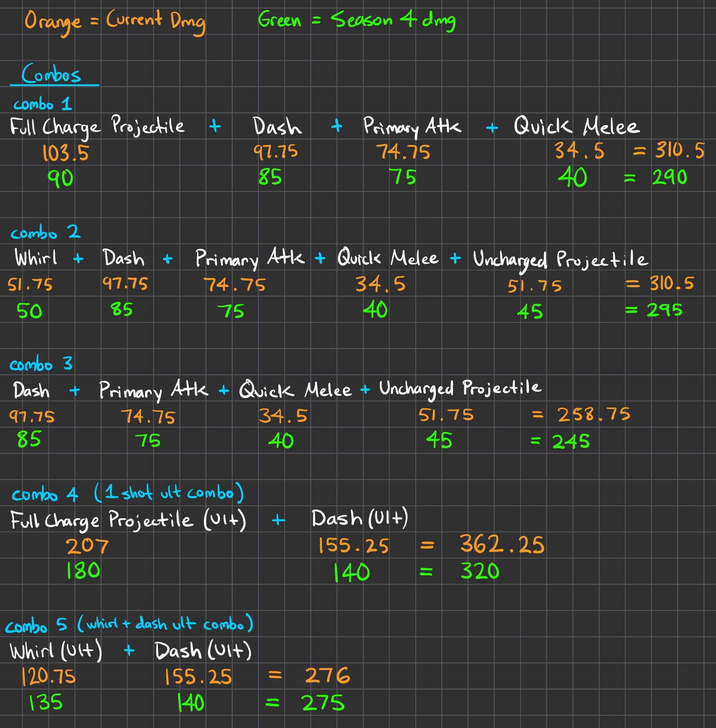The width and height of the screenshot is (716, 728).
Task: Click the green value 50 under Whirl
Action: pyautogui.click(x=29, y=311)
